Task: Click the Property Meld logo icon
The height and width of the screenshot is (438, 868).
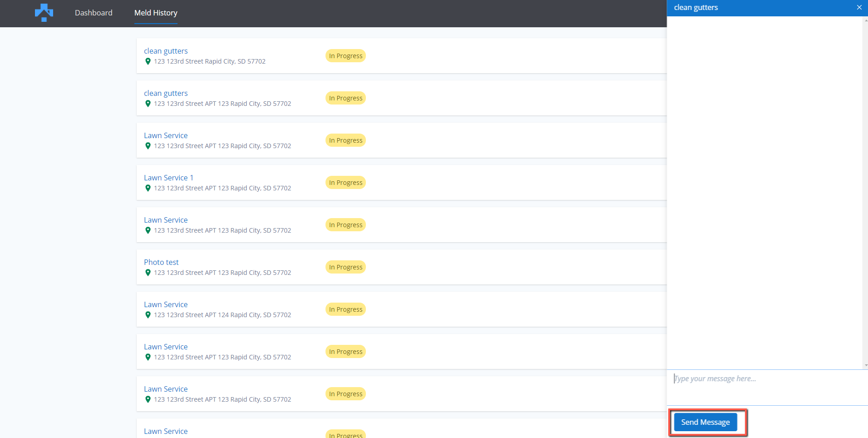Action: [x=44, y=13]
